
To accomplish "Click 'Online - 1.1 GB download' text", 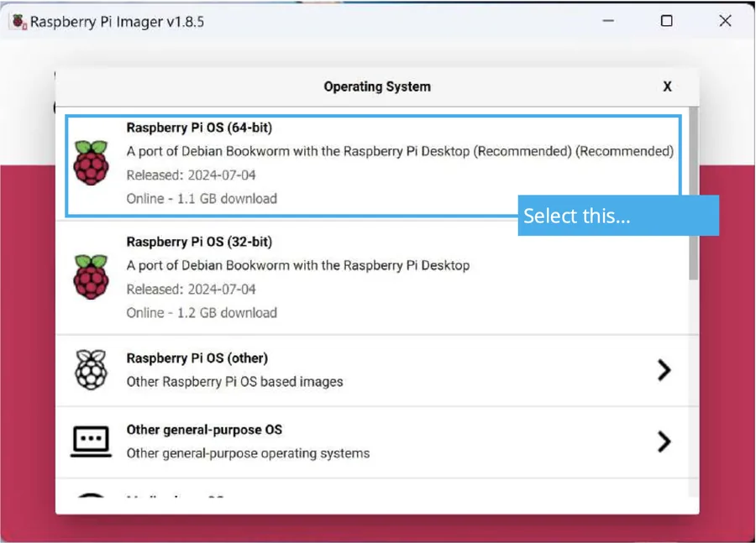I will [202, 199].
